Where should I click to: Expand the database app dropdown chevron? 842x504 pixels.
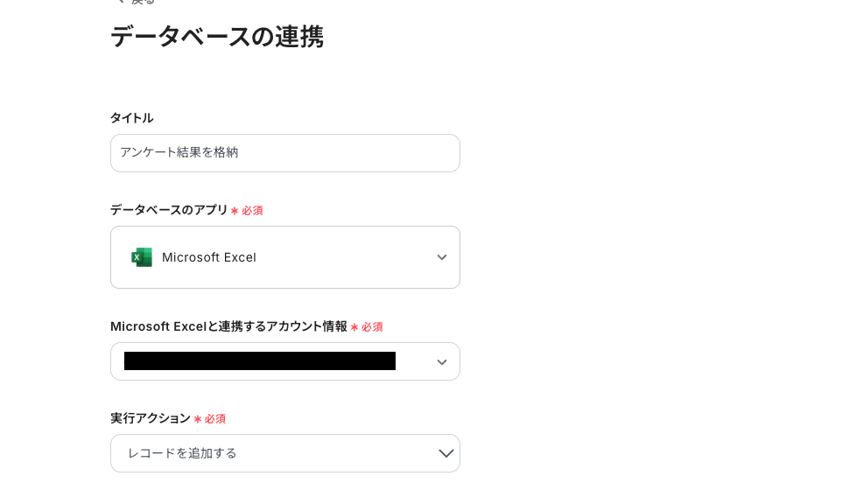point(442,257)
